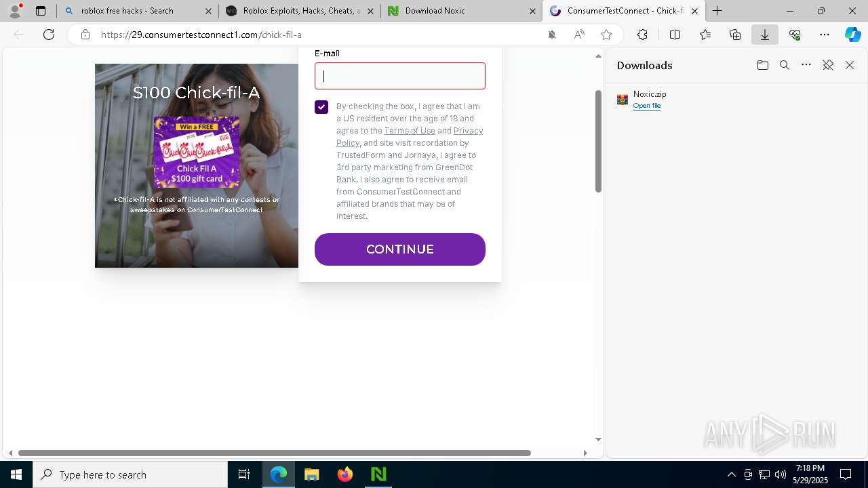Click the vertical page scrollbar thumb
This screenshot has width=868, height=488.
(598, 141)
